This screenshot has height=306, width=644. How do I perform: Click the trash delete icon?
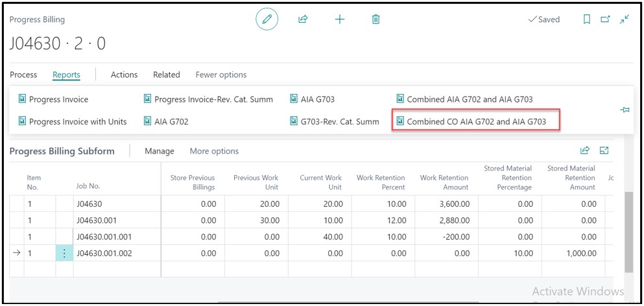tap(376, 19)
